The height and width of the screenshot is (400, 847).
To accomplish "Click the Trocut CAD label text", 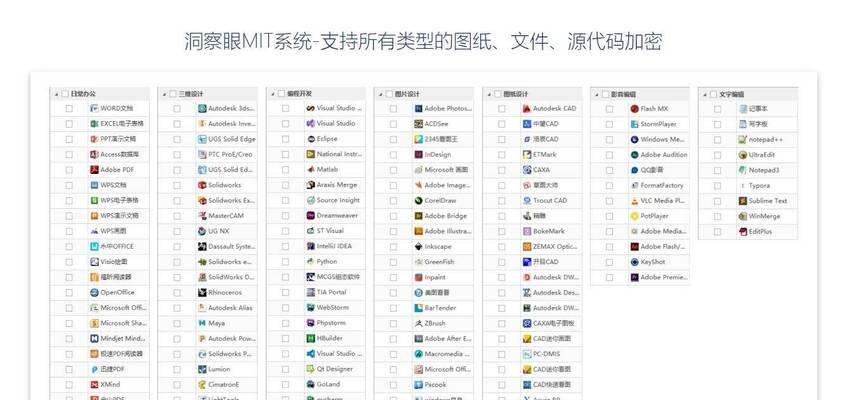I will click(x=550, y=201).
